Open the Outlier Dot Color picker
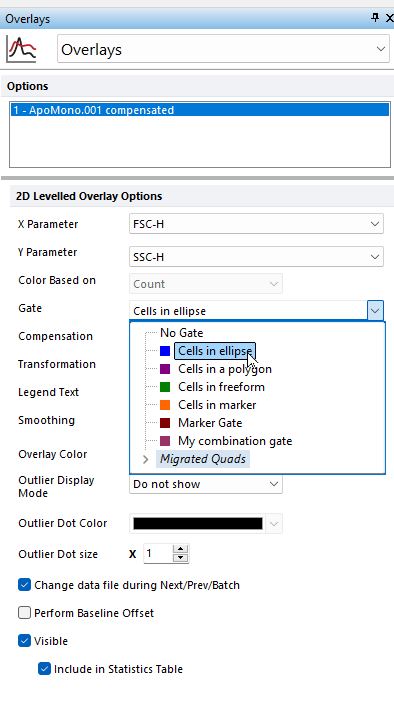394x705 pixels. [206, 523]
